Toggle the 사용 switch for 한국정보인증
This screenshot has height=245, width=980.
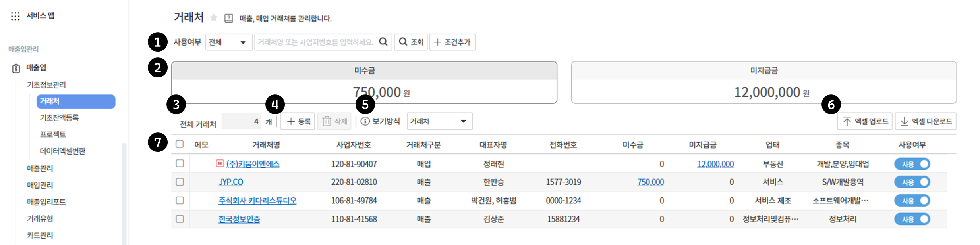click(912, 219)
